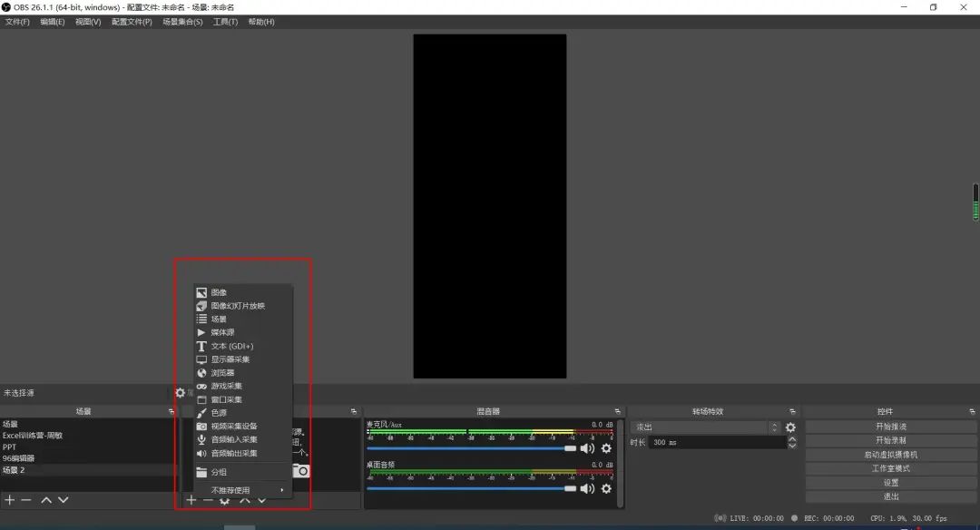Viewport: 980px width, 530px height.
Task: Open transition properties gear beside 淡出
Action: 790,427
